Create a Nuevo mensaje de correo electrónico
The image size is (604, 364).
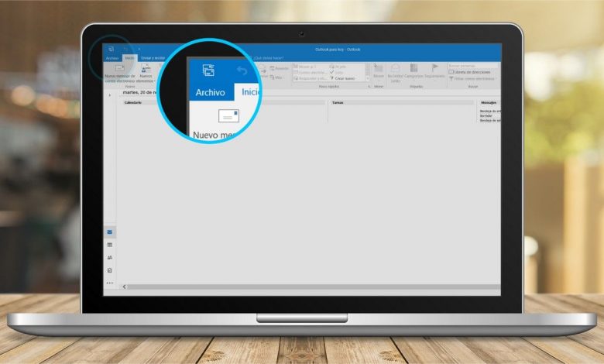[120, 73]
